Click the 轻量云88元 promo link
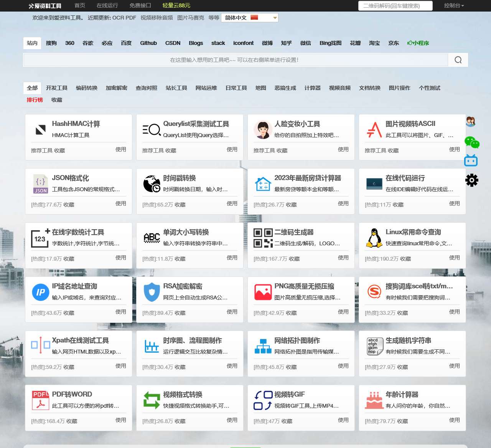Viewport: 491px width, 448px height. click(x=176, y=6)
